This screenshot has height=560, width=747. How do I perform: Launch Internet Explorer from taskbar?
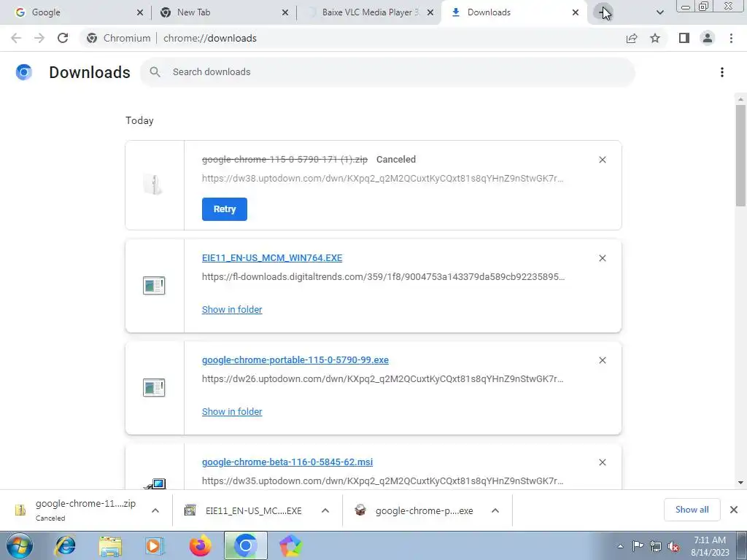65,545
